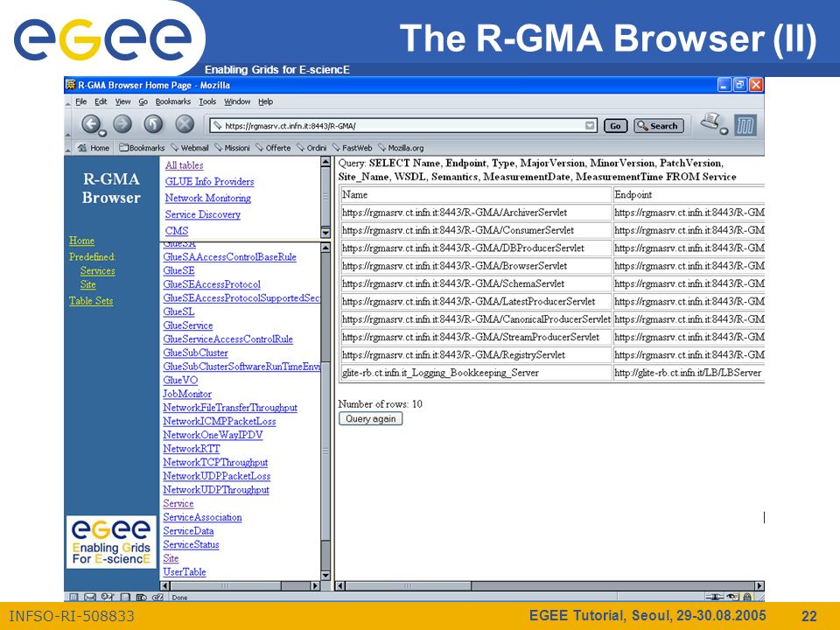This screenshot has width=840, height=630.
Task: Open the ServiceStatus table link
Action: [x=192, y=545]
